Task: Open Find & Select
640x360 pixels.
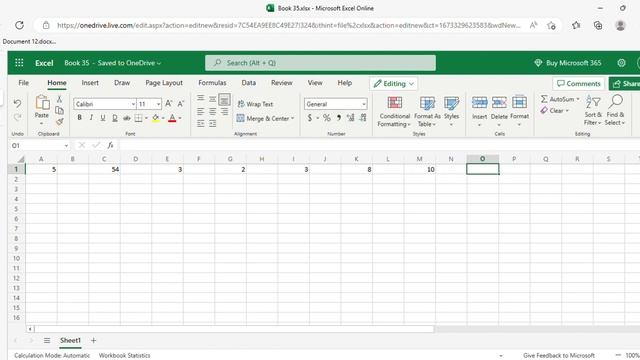Action: [x=615, y=111]
